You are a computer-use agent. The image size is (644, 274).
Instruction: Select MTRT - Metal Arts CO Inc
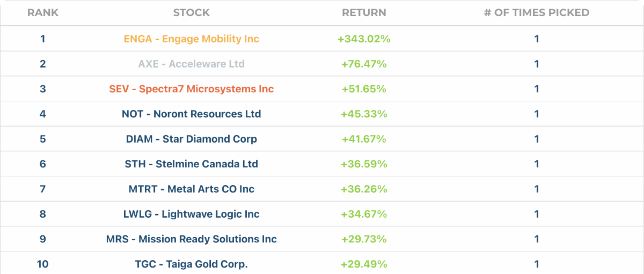coord(192,189)
